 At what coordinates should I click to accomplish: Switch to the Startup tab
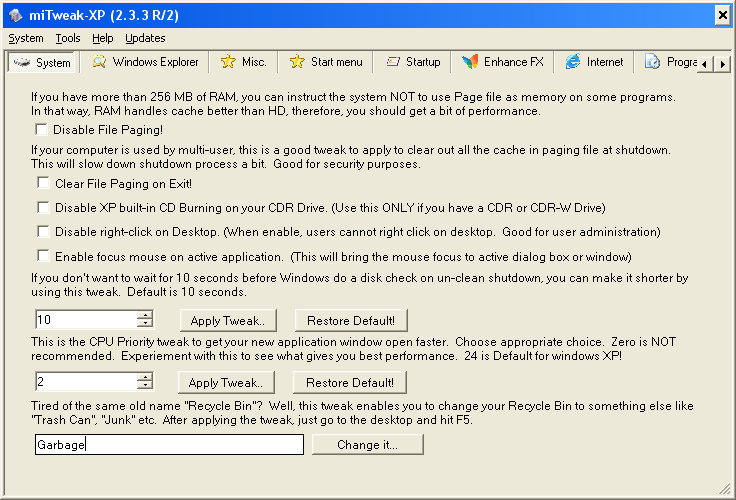tap(413, 62)
